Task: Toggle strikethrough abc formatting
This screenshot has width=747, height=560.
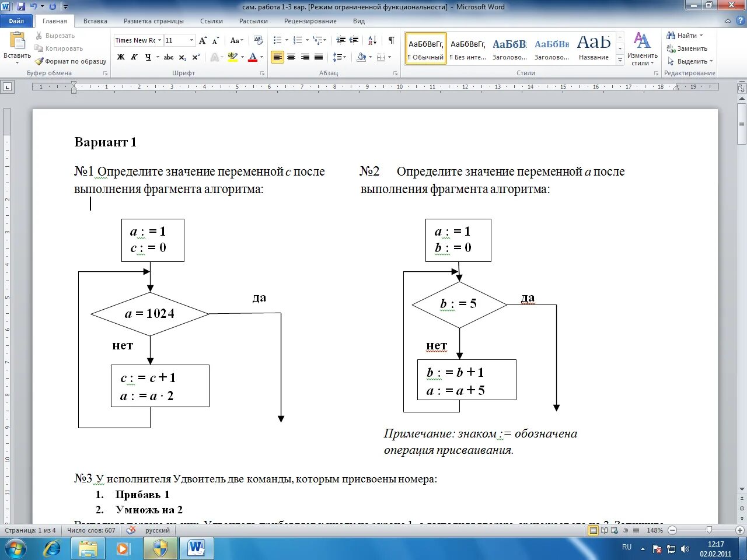Action: tap(169, 57)
